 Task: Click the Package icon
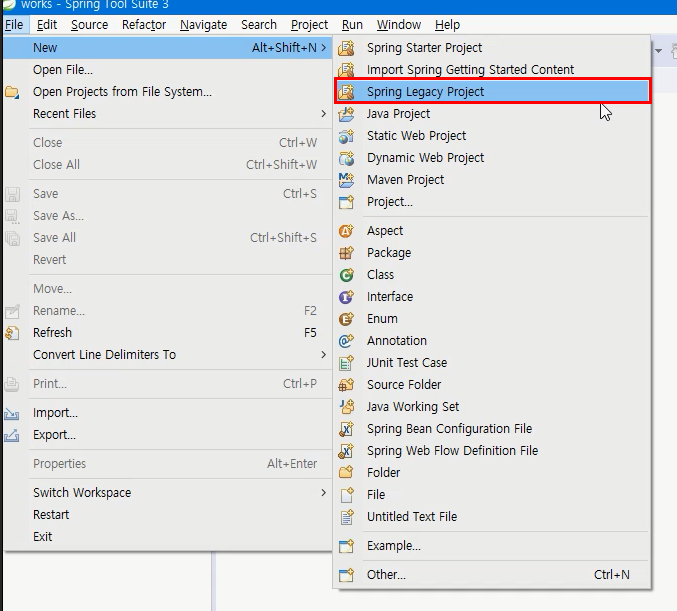(346, 253)
